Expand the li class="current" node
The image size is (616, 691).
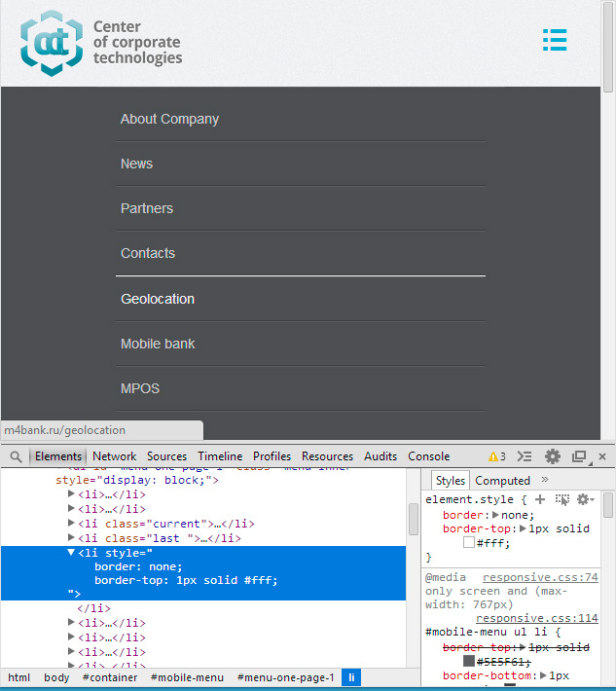71,524
